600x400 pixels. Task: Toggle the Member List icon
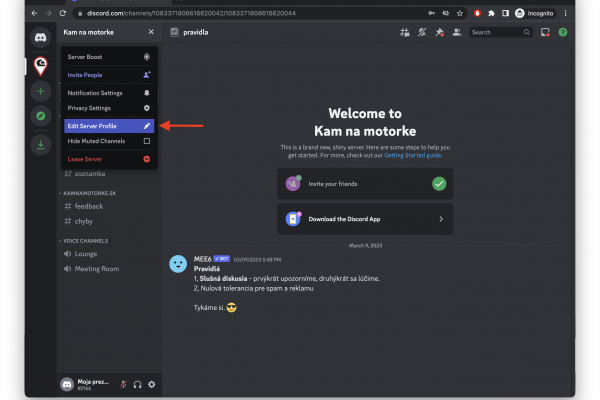457,33
